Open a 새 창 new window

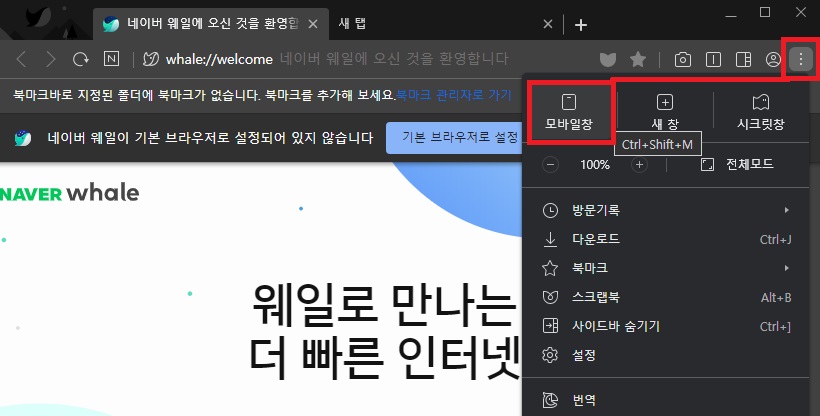tap(665, 112)
